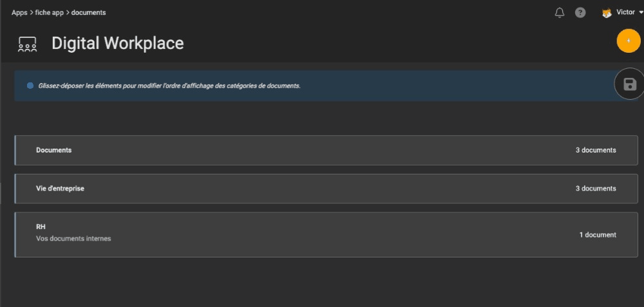644x307 pixels.
Task: Click the orange add button
Action: click(629, 41)
